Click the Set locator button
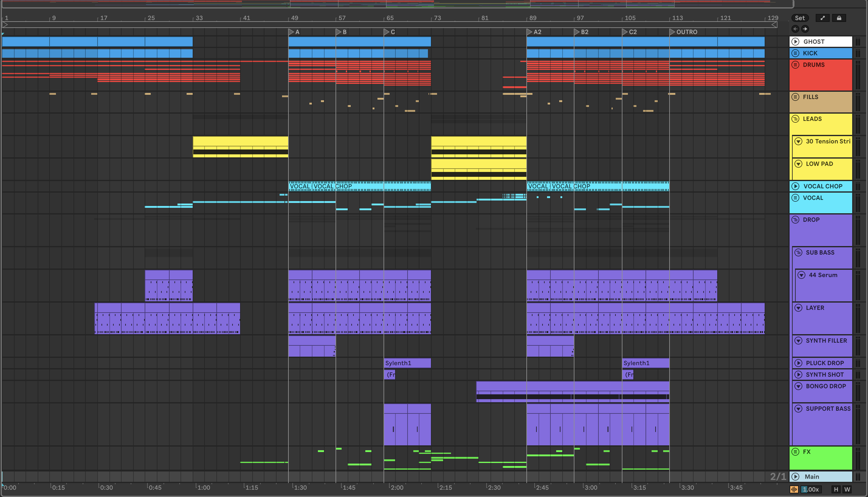868x497 pixels. [800, 18]
